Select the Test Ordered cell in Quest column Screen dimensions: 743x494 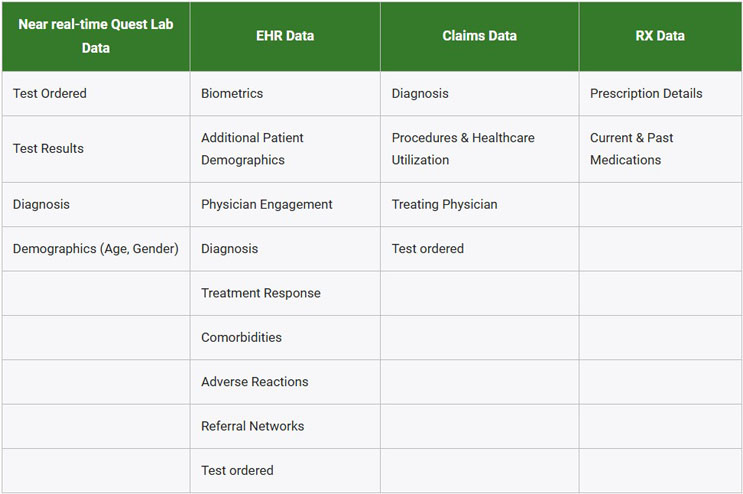[50, 94]
